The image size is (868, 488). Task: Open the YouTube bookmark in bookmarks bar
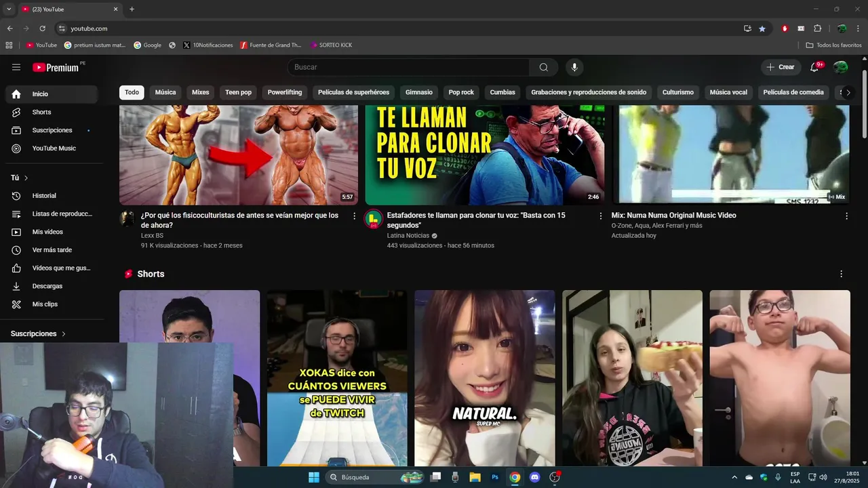tap(41, 45)
